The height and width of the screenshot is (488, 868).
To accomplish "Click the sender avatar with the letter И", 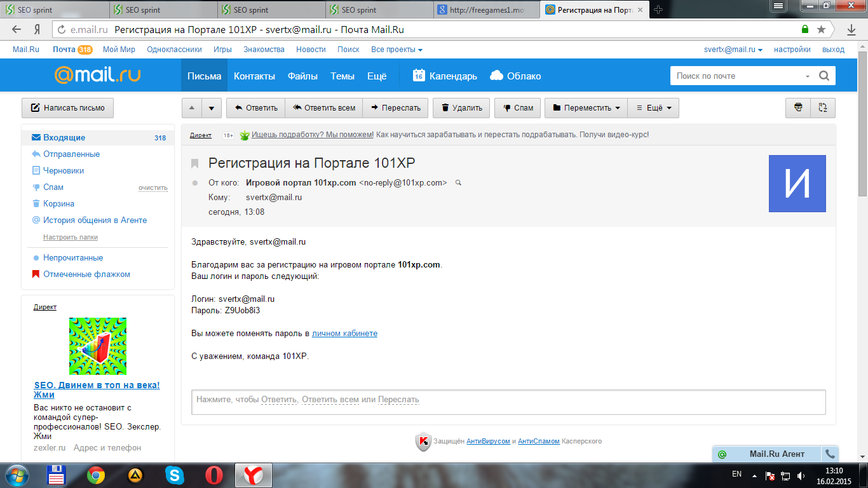I will coord(797,184).
